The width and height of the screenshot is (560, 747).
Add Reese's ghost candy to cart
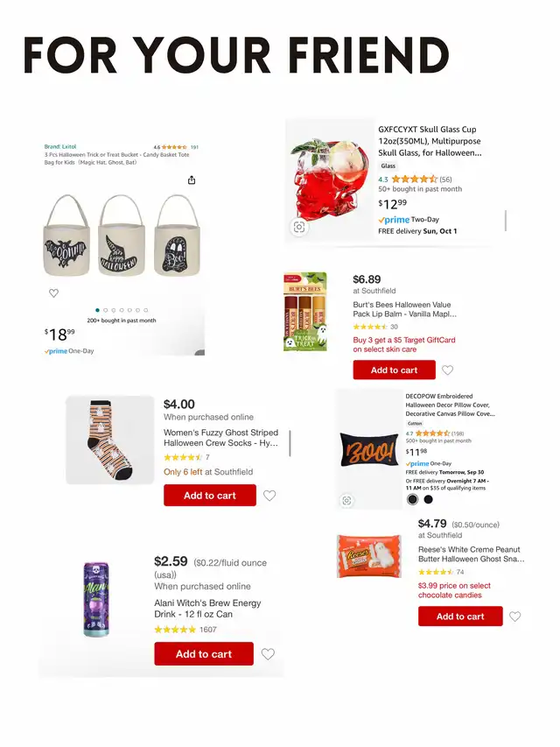pyautogui.click(x=460, y=617)
